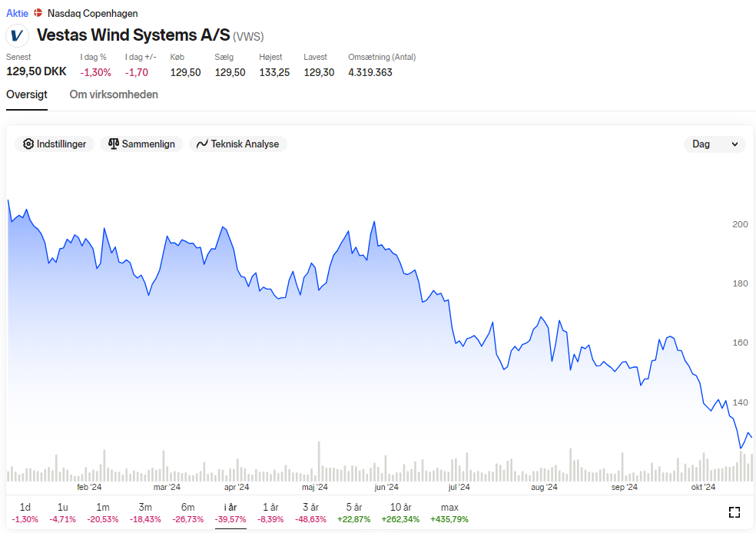Click the -1,30% I dag value

point(95,72)
